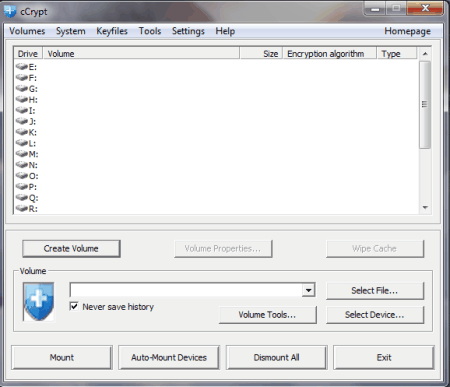The width and height of the screenshot is (450, 387).
Task: Click the Drive column header
Action: click(28, 54)
